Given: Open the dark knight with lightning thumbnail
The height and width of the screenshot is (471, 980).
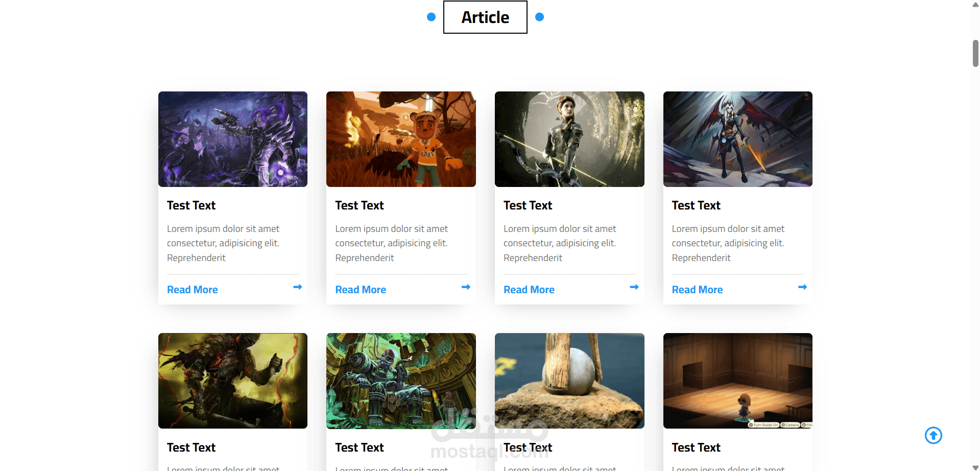Looking at the screenshot, I should (x=233, y=381).
